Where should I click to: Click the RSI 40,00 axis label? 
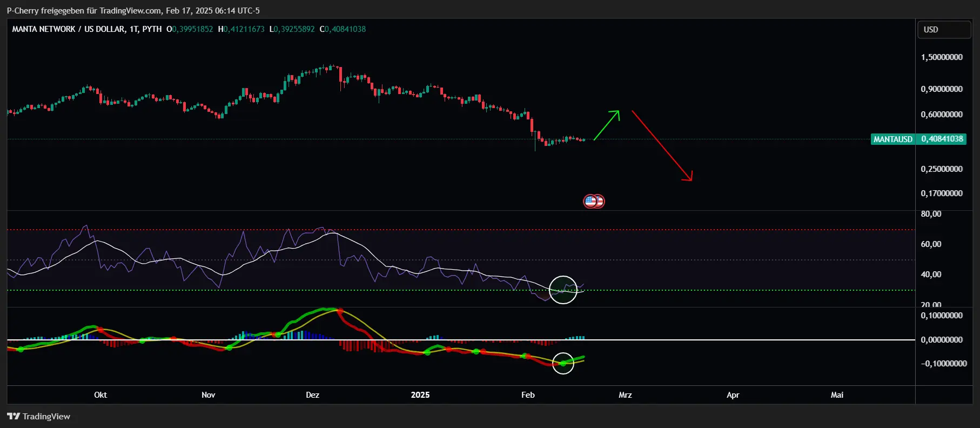tap(931, 275)
